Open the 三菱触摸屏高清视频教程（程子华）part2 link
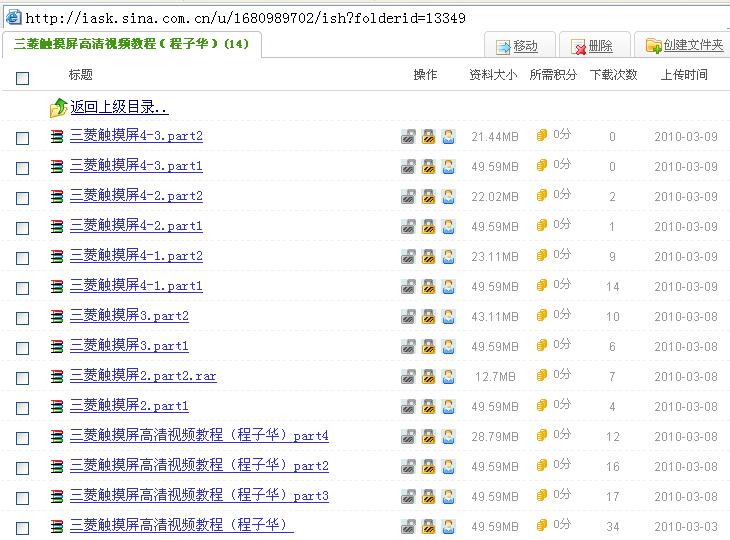Image resolution: width=730 pixels, height=540 pixels. point(199,466)
